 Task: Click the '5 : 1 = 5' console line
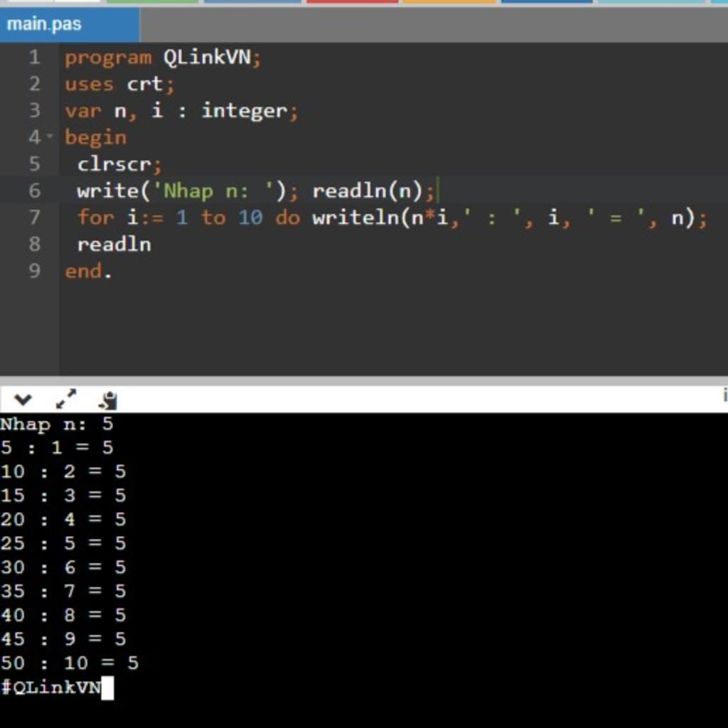(x=57, y=448)
